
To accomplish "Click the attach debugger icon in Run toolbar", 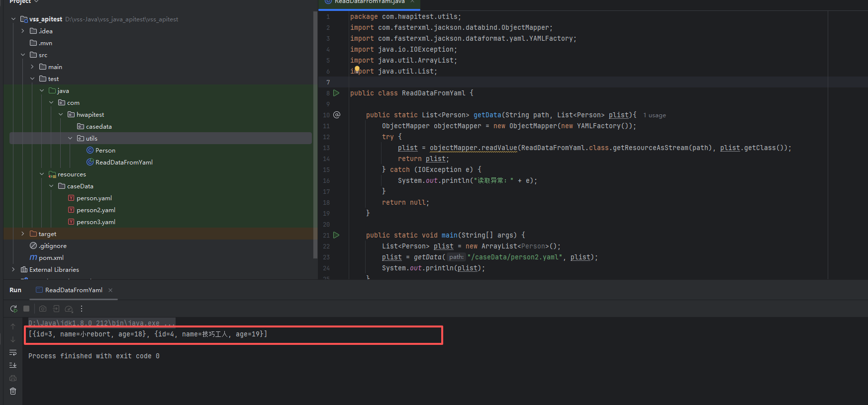I will tap(56, 309).
